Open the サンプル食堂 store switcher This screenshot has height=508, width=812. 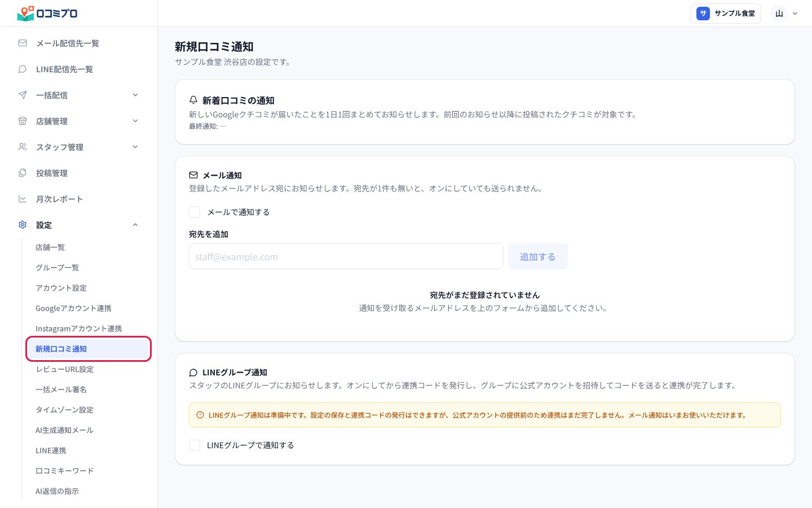pyautogui.click(x=726, y=14)
